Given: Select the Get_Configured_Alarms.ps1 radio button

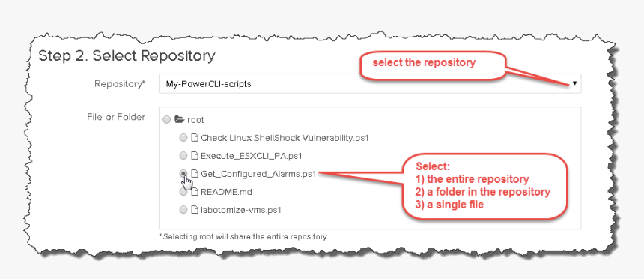Looking at the screenshot, I should (x=183, y=174).
